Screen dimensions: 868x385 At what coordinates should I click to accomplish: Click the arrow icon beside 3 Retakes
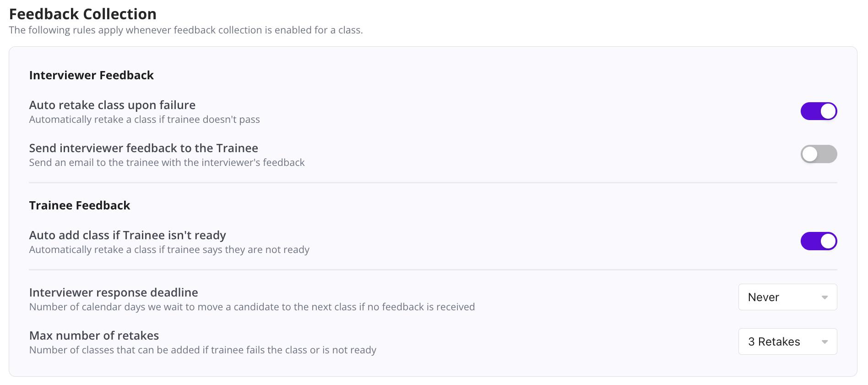[x=825, y=342]
